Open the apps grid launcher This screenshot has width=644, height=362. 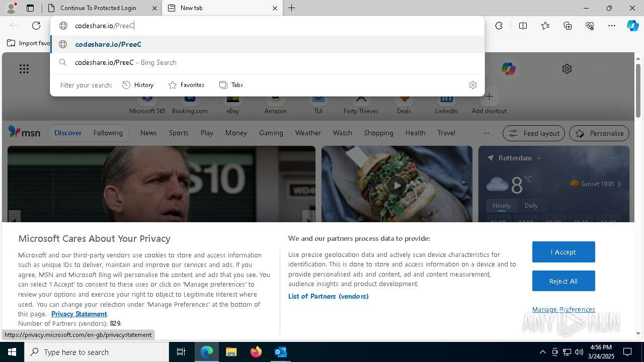(x=24, y=69)
